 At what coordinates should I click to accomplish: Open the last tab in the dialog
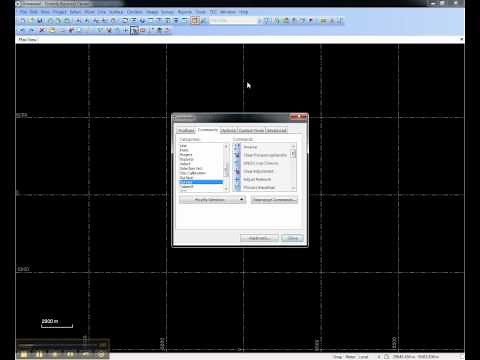[x=277, y=130]
